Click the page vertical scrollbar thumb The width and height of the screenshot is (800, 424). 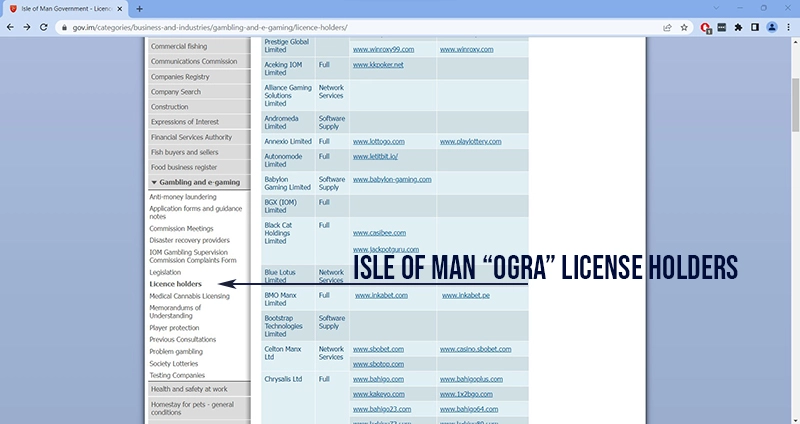[x=795, y=106]
